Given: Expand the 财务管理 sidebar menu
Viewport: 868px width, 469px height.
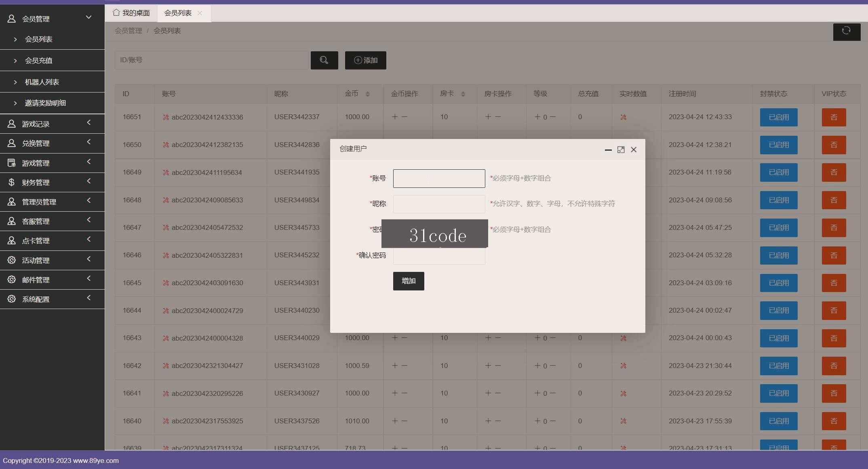Looking at the screenshot, I should pyautogui.click(x=52, y=183).
